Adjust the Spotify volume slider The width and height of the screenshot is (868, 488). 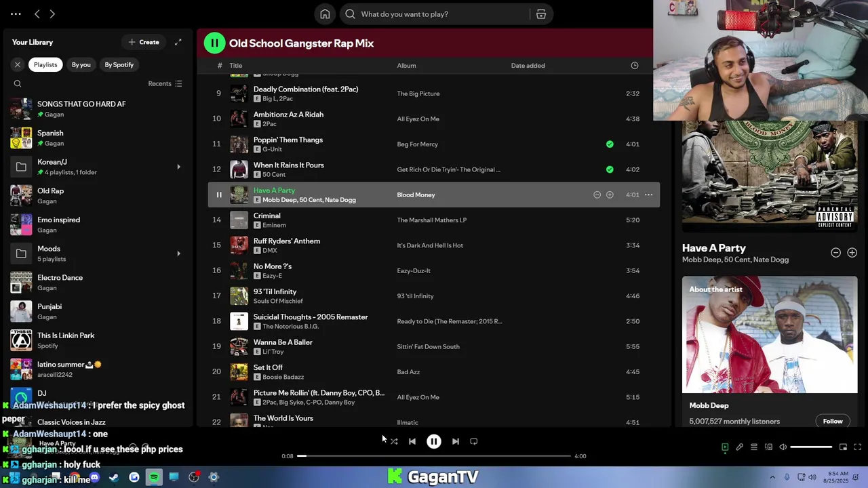(x=811, y=447)
